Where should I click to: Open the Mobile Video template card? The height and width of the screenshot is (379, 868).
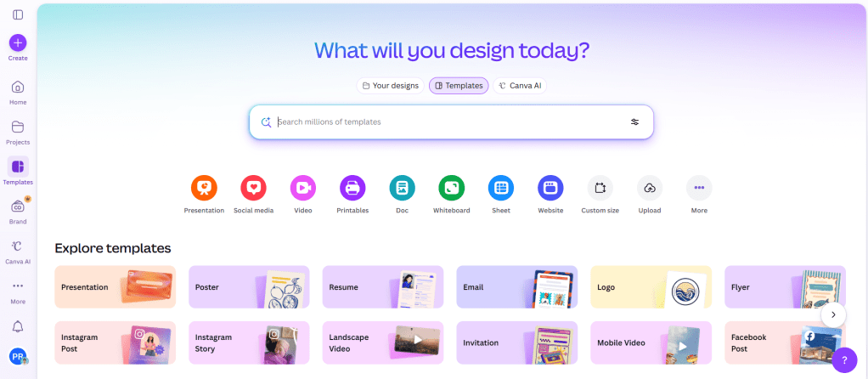click(x=651, y=342)
